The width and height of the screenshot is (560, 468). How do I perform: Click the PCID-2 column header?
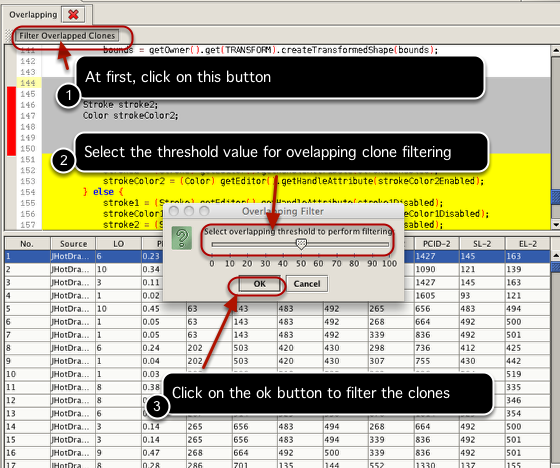tap(436, 244)
